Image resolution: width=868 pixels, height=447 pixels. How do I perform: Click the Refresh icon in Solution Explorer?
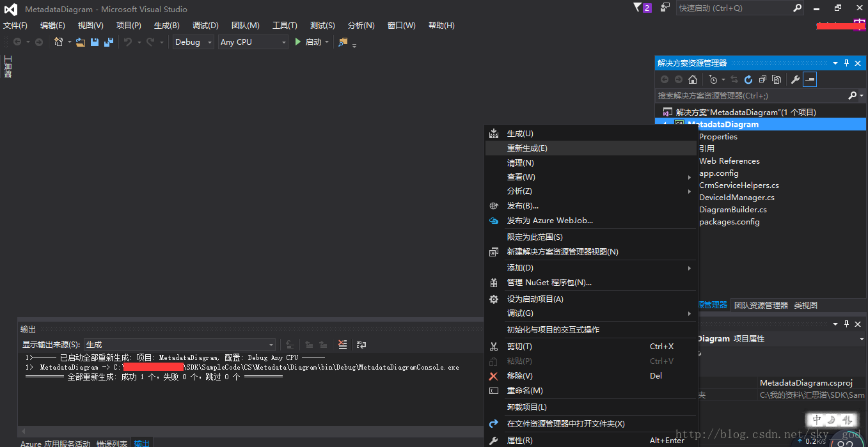pyautogui.click(x=748, y=80)
